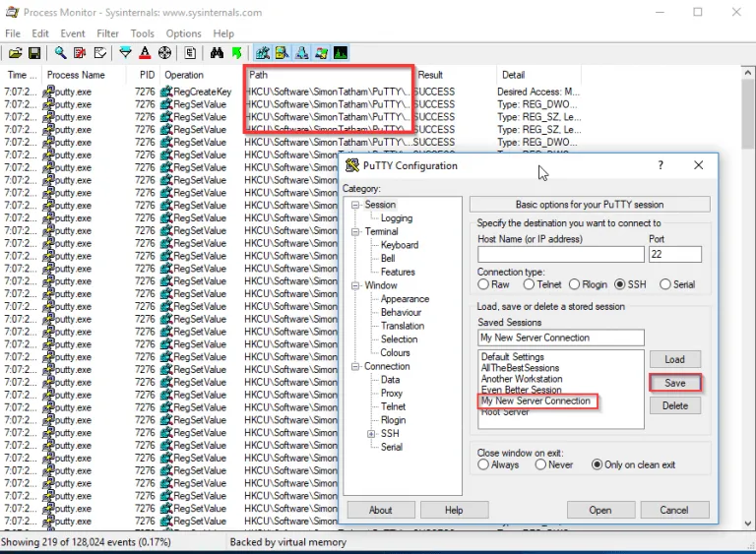
Task: Open the Tools menu
Action: tap(143, 33)
